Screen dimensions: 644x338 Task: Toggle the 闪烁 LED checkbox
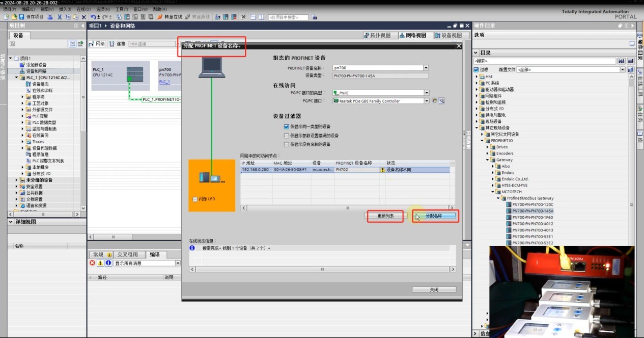(x=195, y=199)
